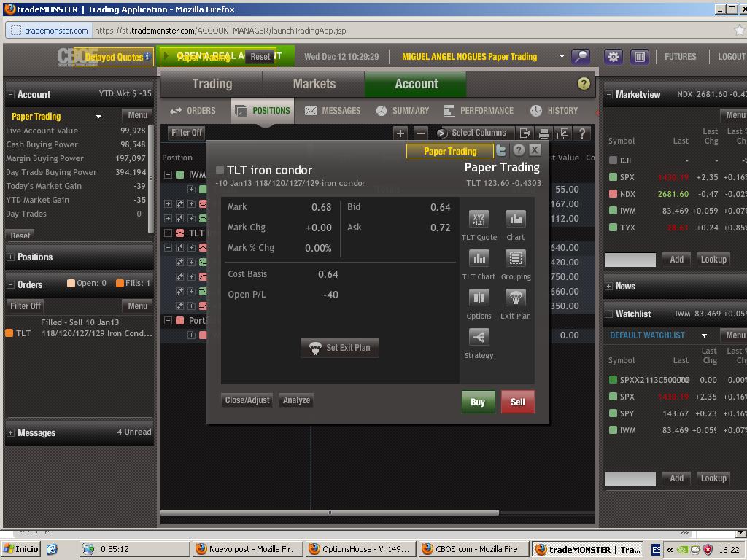Click the yellow help question mark icon
The width and height of the screenshot is (747, 560).
click(x=584, y=84)
